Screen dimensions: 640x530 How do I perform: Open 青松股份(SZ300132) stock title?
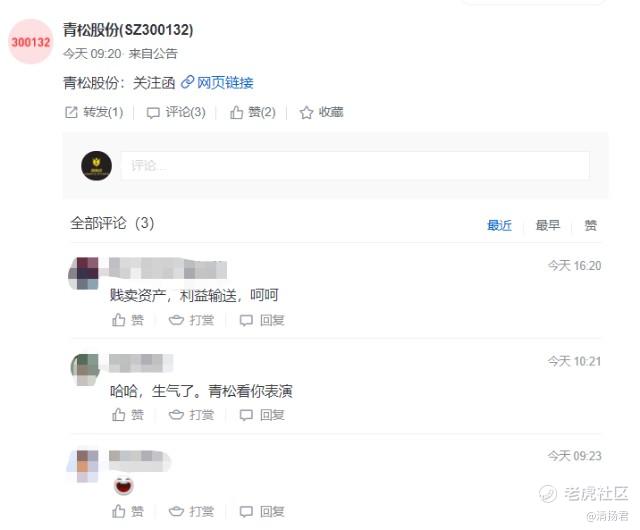[x=128, y=30]
